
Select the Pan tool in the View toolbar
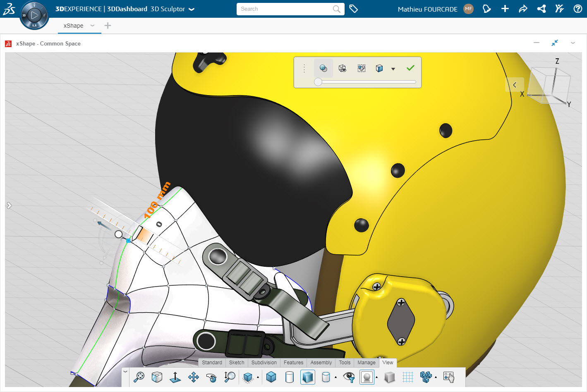pos(194,377)
